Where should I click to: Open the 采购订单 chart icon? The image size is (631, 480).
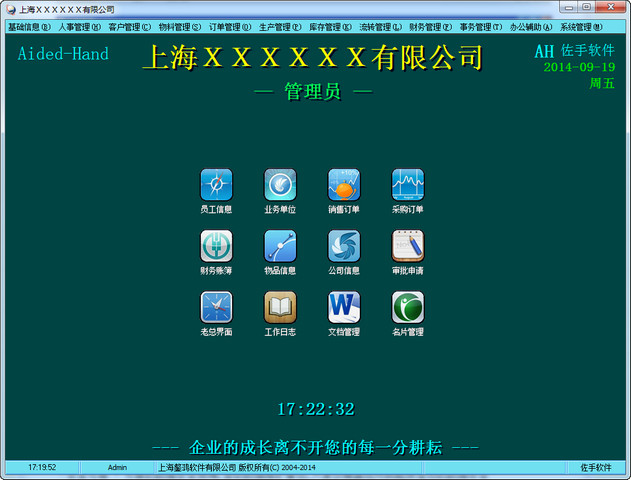click(x=408, y=185)
